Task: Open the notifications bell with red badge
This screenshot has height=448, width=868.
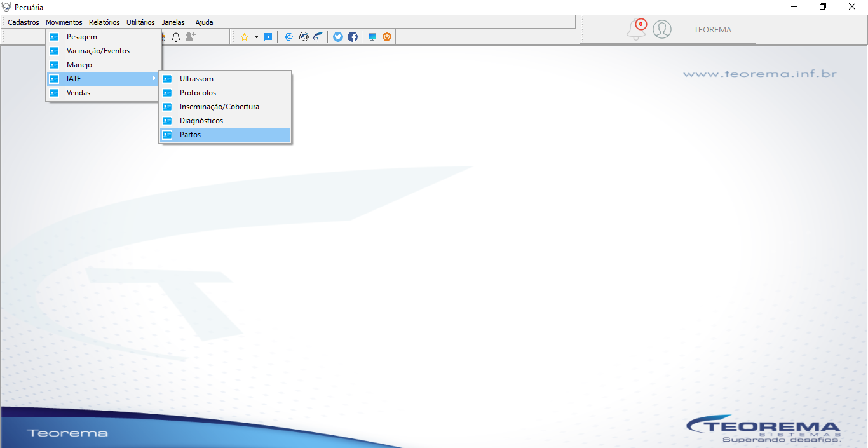Action: 636,29
